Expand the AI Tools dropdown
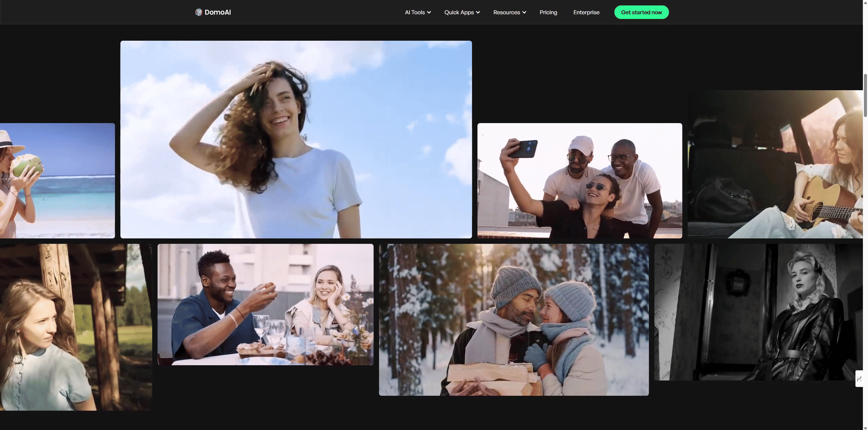868x430 pixels. [x=418, y=12]
